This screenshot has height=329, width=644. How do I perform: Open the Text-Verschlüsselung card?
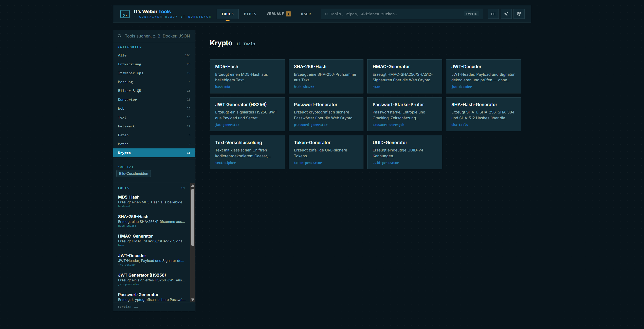[x=247, y=152]
